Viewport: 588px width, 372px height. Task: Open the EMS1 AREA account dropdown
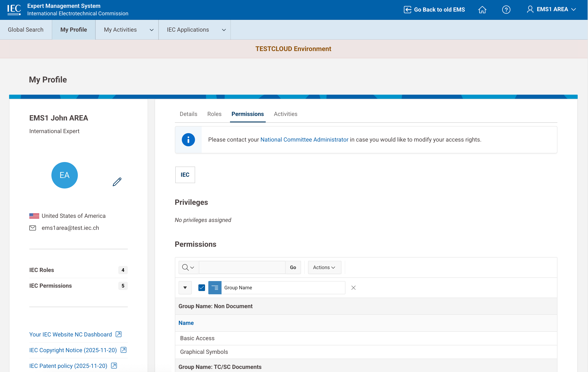[x=552, y=9]
